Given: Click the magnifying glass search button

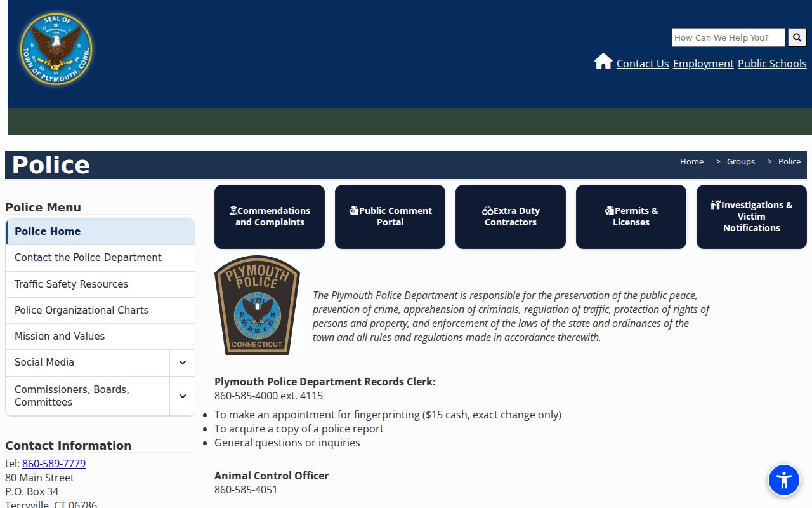Looking at the screenshot, I should (797, 37).
